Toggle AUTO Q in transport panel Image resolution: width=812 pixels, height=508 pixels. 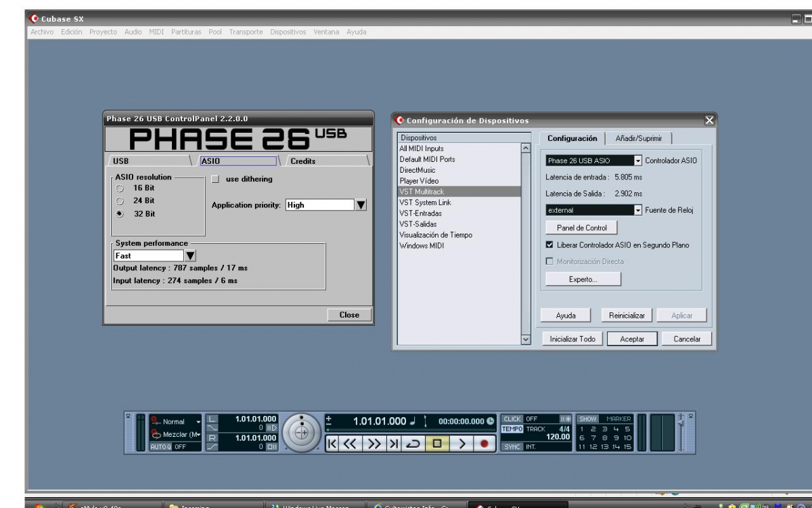point(160,447)
